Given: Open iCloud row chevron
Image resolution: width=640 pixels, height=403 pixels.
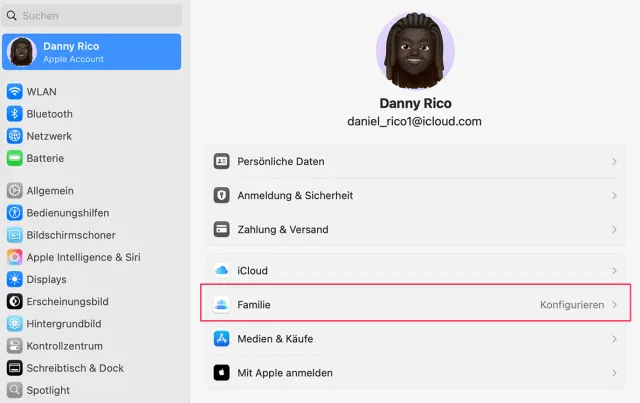Looking at the screenshot, I should click(614, 271).
